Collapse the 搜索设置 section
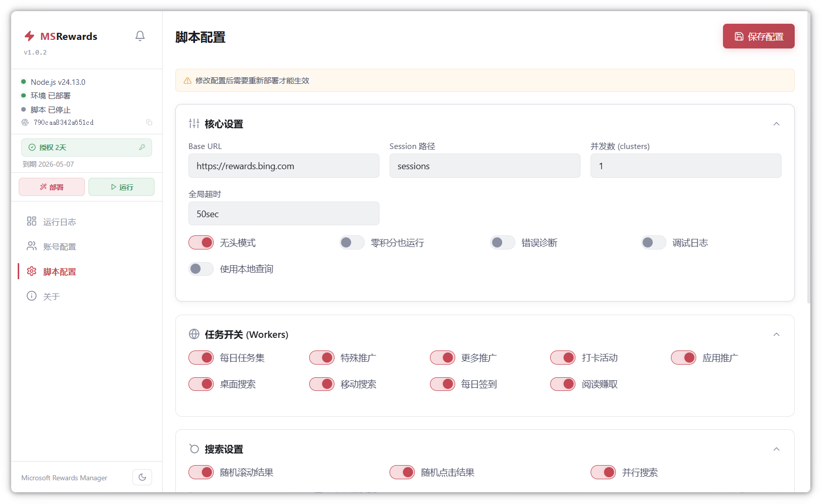822x504 pixels. click(x=777, y=449)
